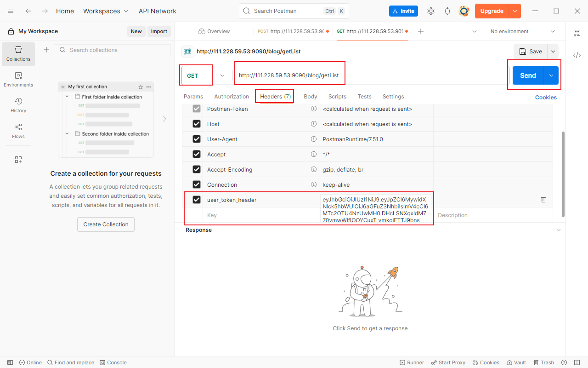588x368 pixels.
Task: Focus the Search Postman box
Action: pos(294,11)
